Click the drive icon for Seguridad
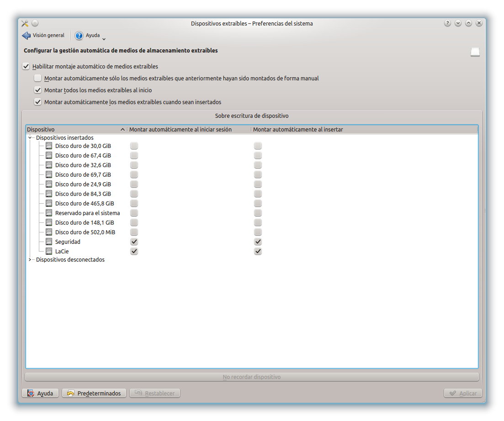Image resolution: width=504 pixels, height=421 pixels. click(x=49, y=242)
